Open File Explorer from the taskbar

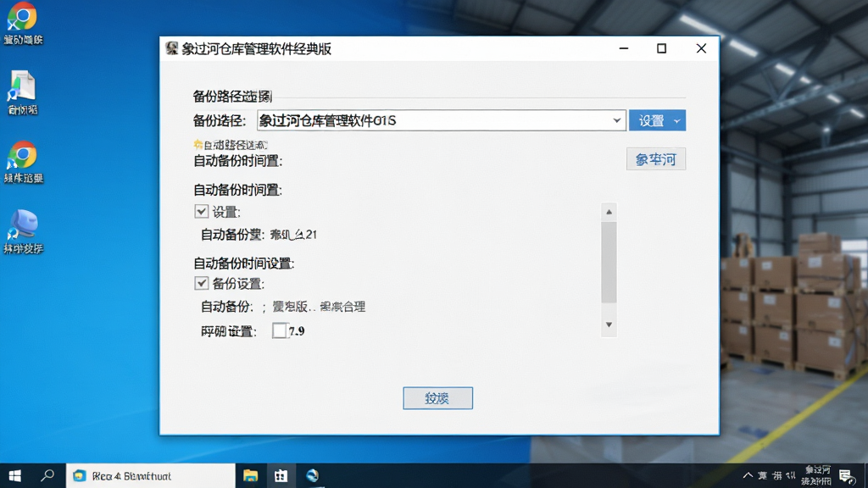coord(250,476)
